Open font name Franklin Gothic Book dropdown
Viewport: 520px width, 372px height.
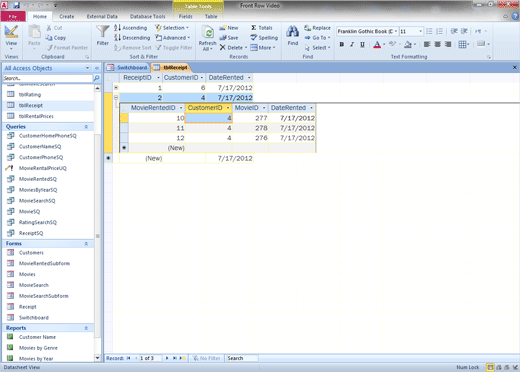click(396, 31)
